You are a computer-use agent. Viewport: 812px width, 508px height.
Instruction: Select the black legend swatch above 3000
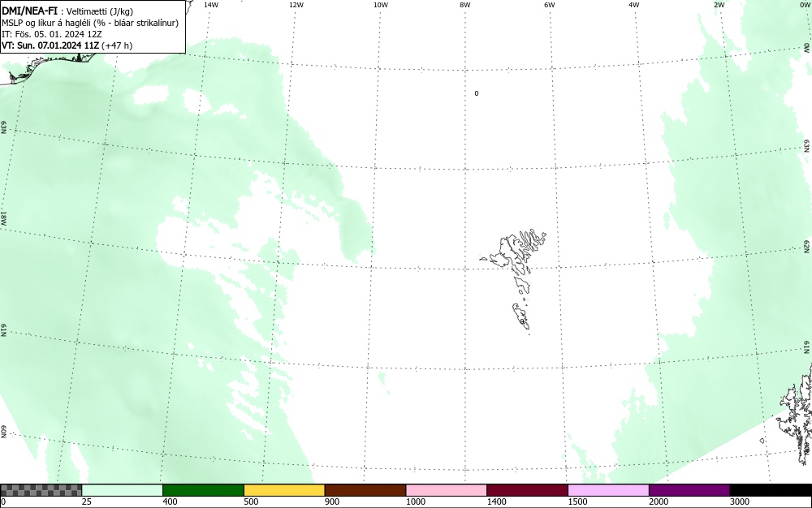(771, 490)
